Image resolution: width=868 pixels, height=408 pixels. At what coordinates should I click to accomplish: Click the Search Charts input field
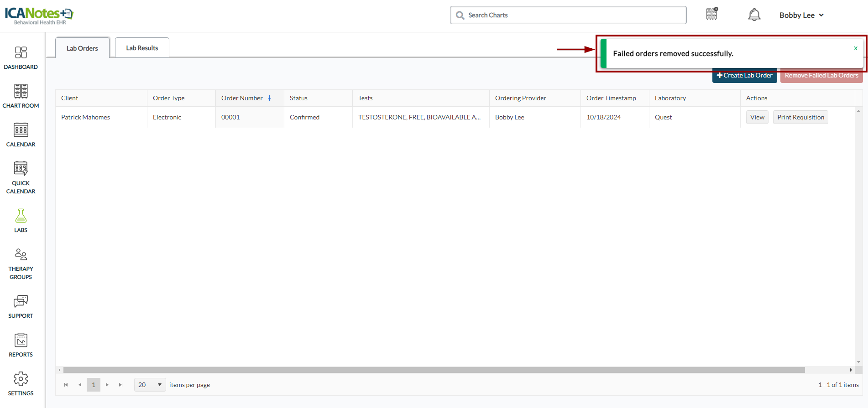[x=568, y=15]
